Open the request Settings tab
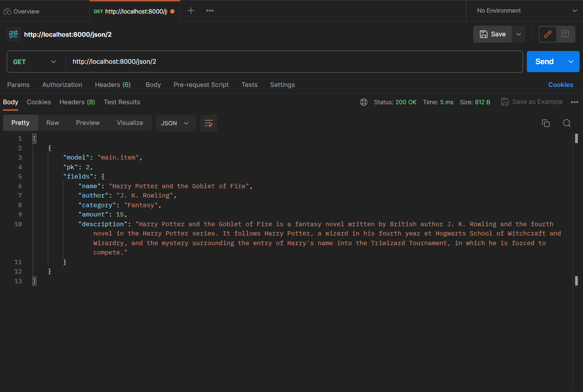 coord(283,85)
